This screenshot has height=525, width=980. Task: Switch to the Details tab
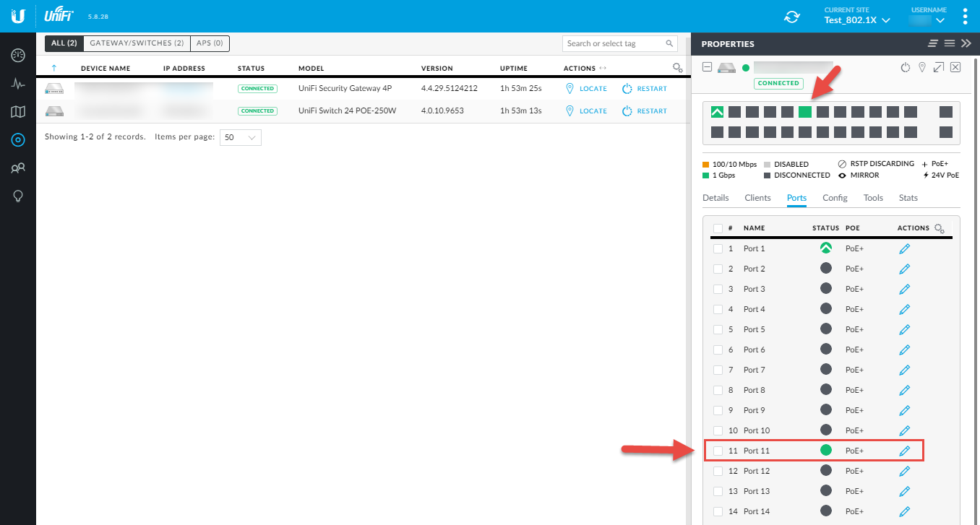(x=715, y=198)
